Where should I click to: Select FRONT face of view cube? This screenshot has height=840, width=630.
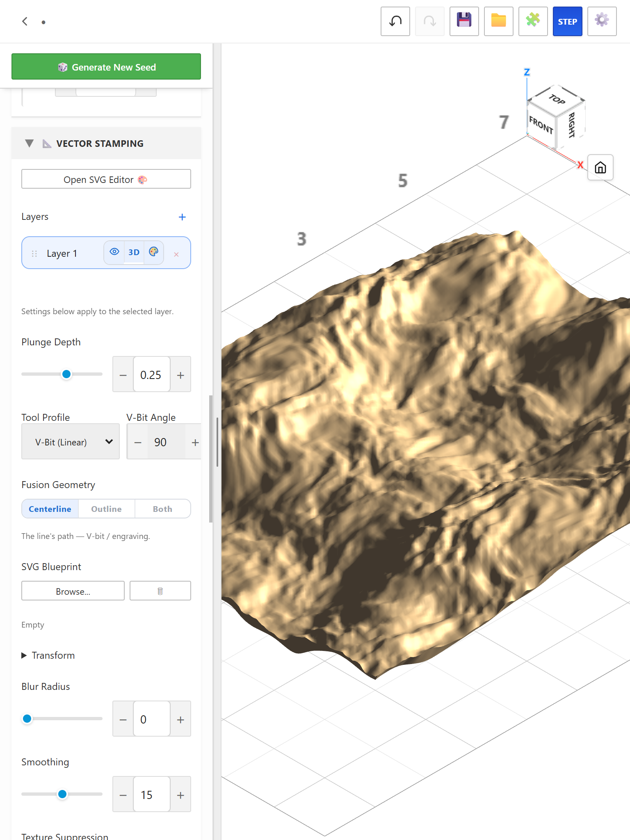click(541, 125)
